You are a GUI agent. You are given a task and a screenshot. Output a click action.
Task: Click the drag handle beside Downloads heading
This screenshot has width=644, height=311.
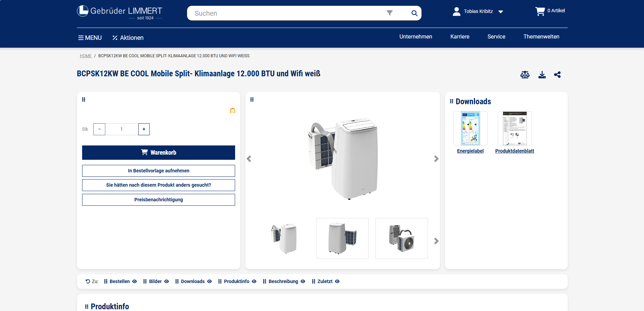pyautogui.click(x=451, y=101)
